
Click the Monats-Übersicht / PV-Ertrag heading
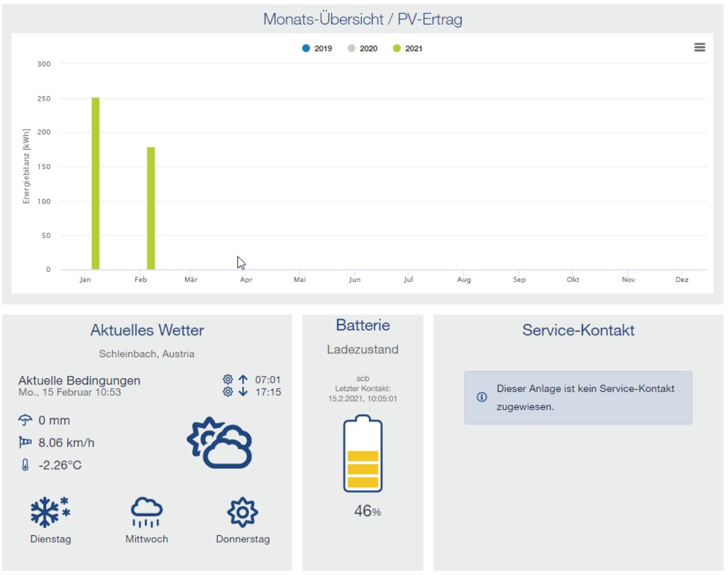click(x=362, y=19)
